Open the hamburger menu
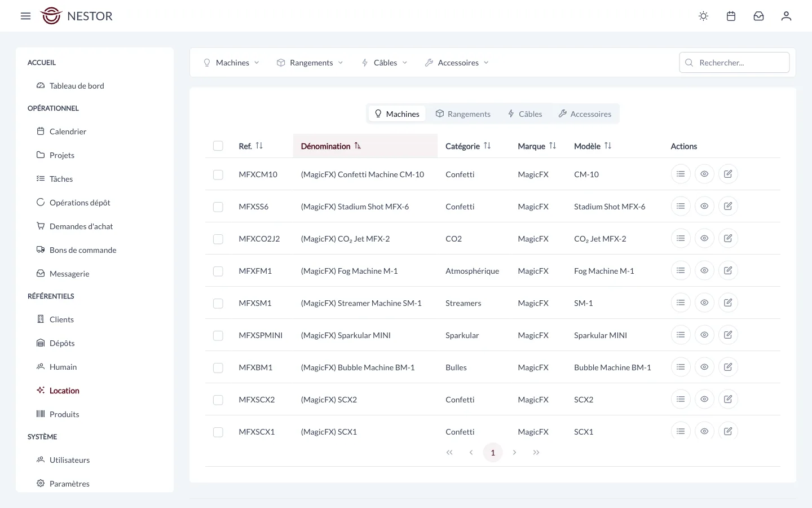 tap(25, 16)
